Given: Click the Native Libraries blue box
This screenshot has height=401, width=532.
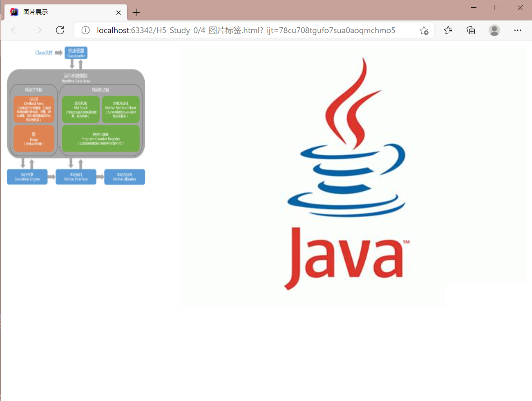Looking at the screenshot, I should 125,177.
